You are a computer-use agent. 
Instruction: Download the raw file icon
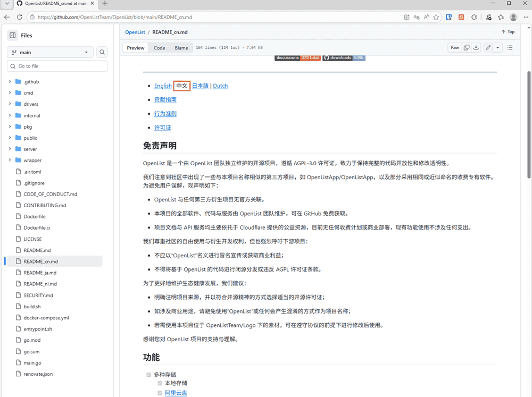(476, 48)
